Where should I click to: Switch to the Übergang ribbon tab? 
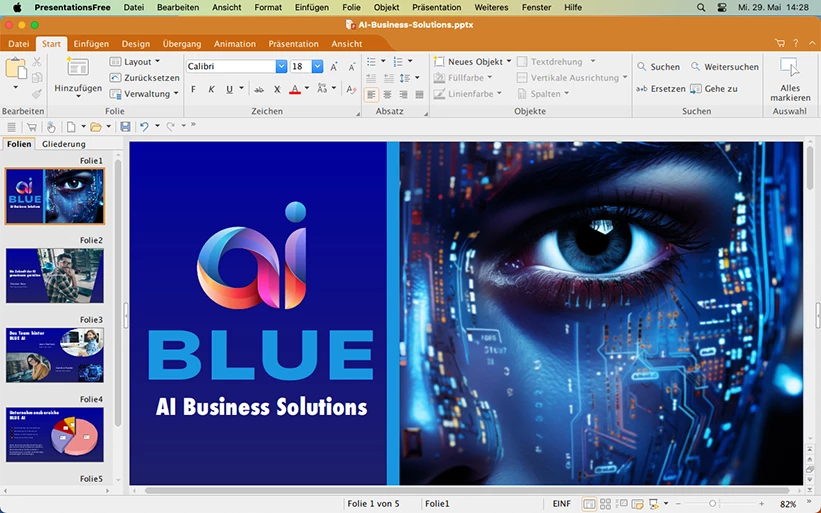[x=182, y=44]
